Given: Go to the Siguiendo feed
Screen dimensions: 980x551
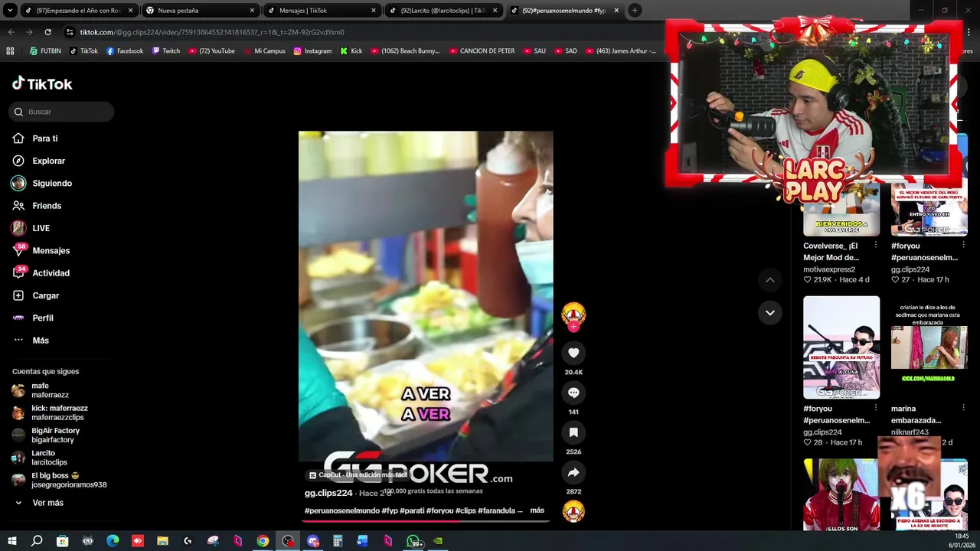Looking at the screenshot, I should point(42,184).
